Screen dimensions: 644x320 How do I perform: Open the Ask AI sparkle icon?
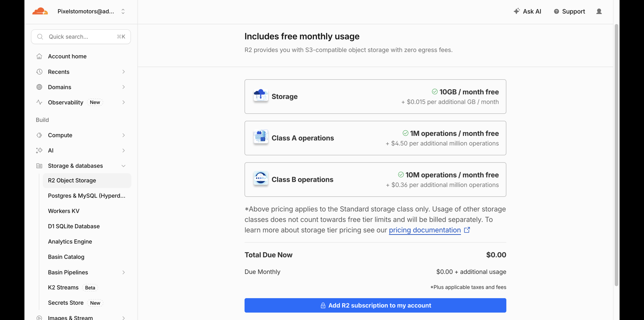(x=517, y=11)
